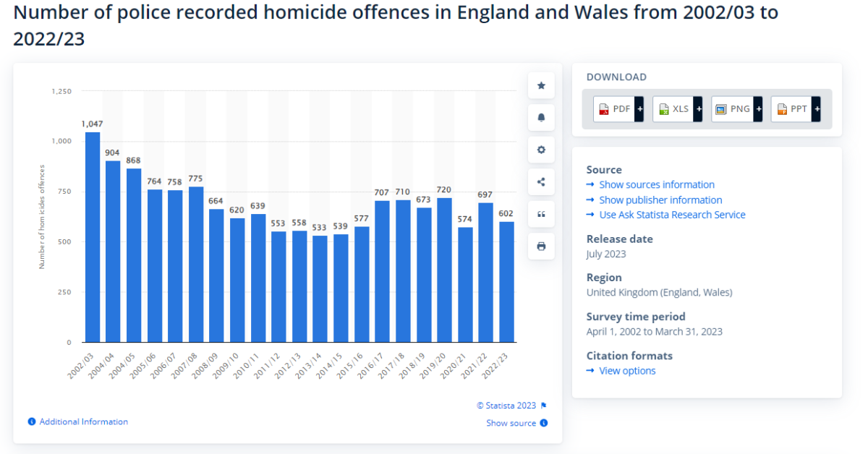This screenshot has height=454, width=868.
Task: Click the Additional Information info icon
Action: [x=32, y=421]
